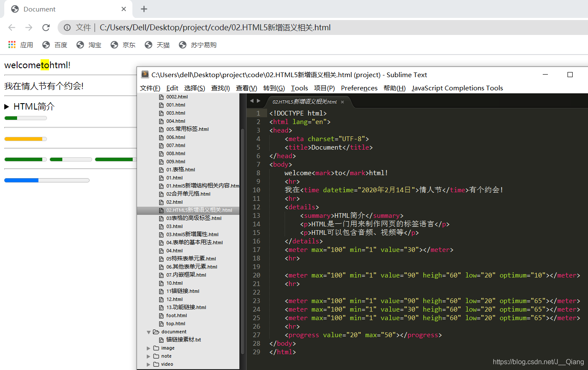Open 04.表单的基本用法.html in sidebar
Viewport: 588px width, 370px height.
tap(195, 243)
